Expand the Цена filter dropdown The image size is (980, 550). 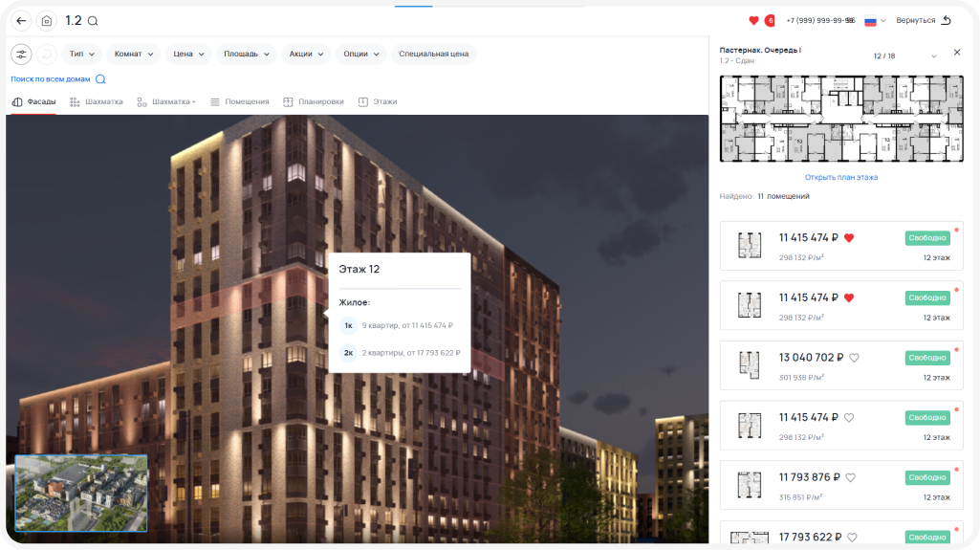(188, 55)
